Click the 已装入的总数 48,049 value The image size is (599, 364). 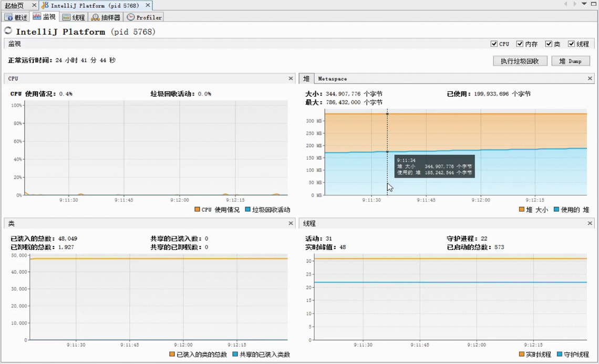(x=68, y=238)
